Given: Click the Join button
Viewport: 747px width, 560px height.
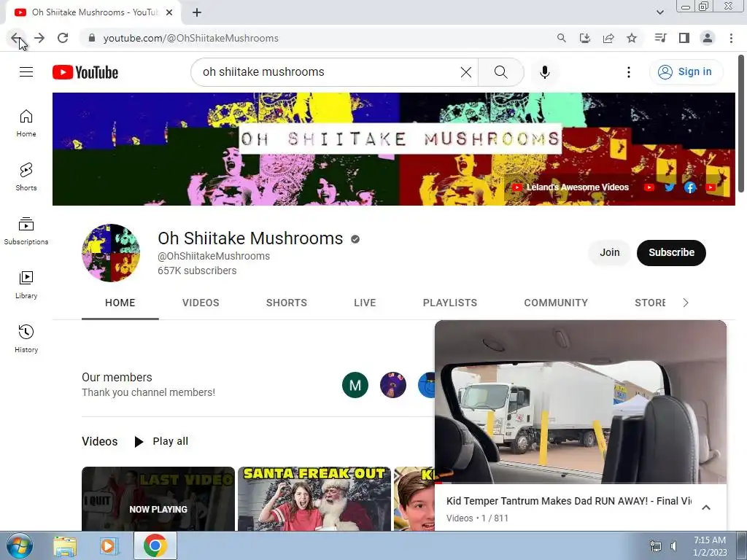Looking at the screenshot, I should pyautogui.click(x=609, y=252).
